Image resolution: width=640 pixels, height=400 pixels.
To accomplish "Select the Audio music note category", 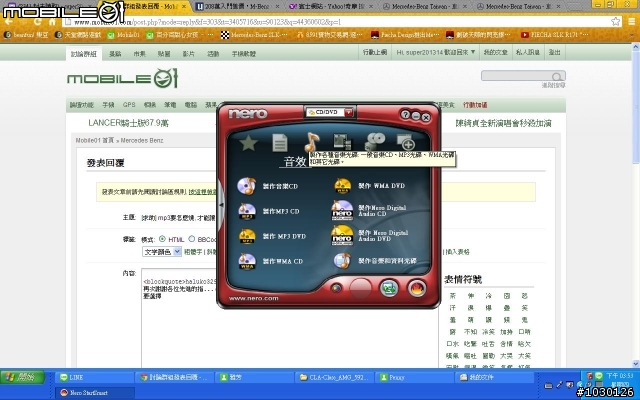I will point(311,142).
